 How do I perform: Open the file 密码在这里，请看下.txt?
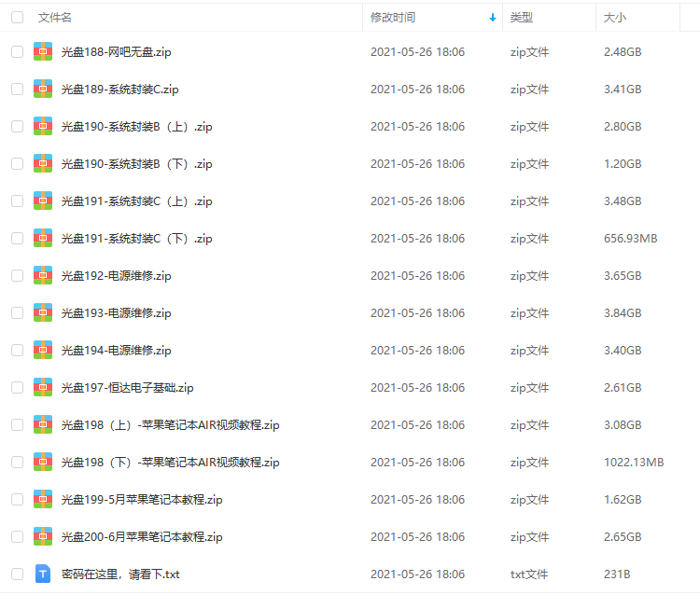click(x=120, y=574)
